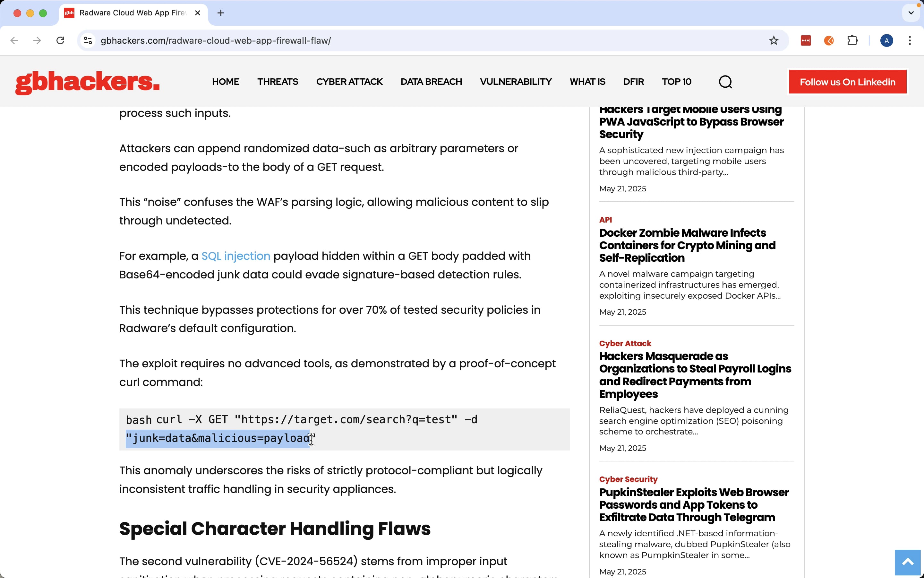Open Chrome three-dot menu
The width and height of the screenshot is (924, 578).
tap(910, 40)
